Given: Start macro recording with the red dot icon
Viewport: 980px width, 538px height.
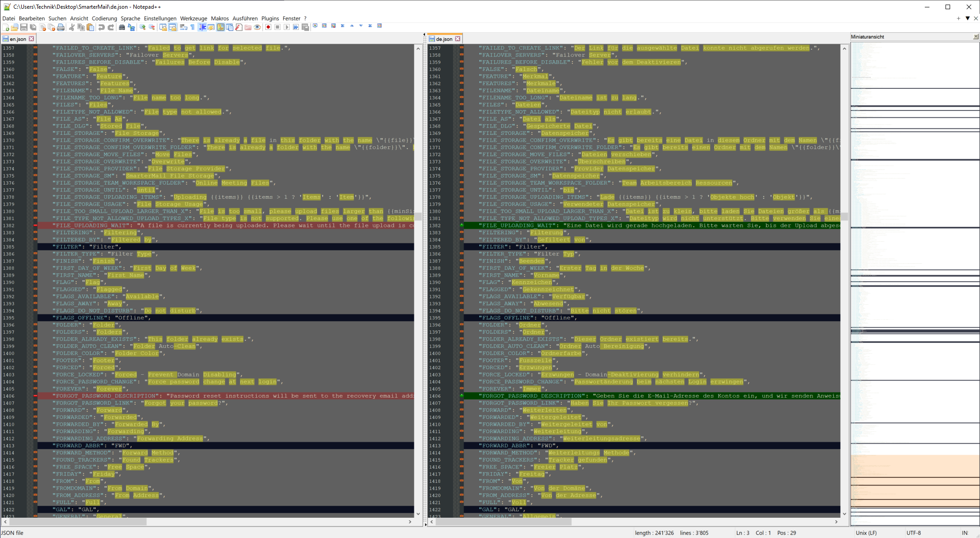Looking at the screenshot, I should (268, 27).
